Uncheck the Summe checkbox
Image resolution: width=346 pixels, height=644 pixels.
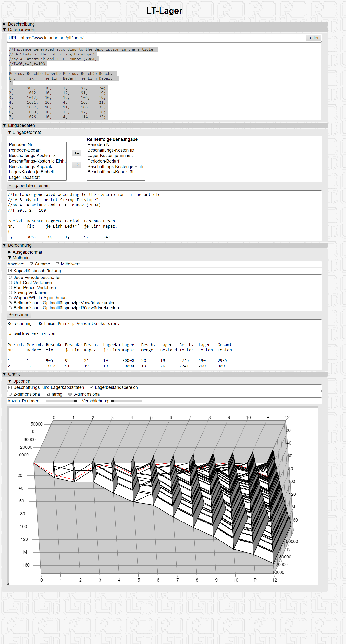pos(32,264)
